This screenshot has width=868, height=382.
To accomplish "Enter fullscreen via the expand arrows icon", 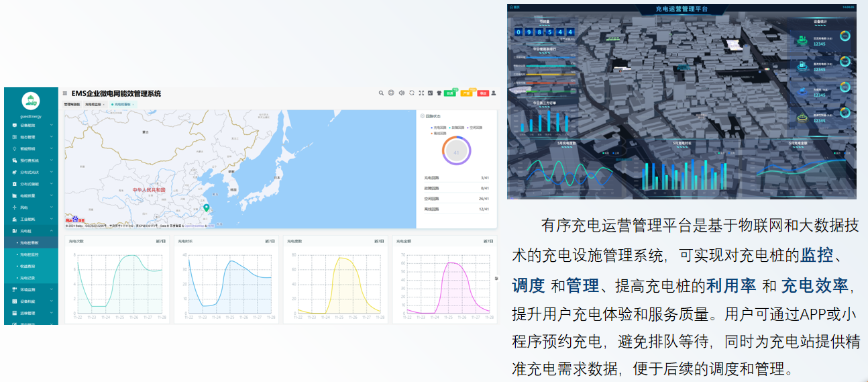I will coord(421,93).
